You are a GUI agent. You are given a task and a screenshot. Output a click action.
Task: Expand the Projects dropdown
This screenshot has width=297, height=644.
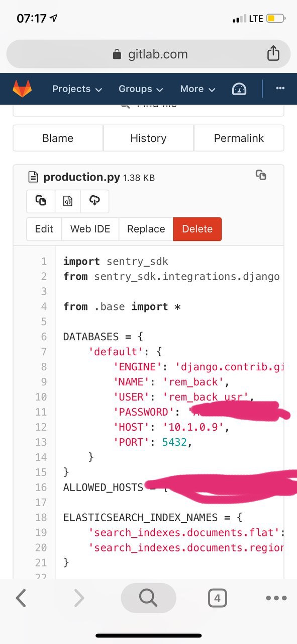(x=77, y=89)
